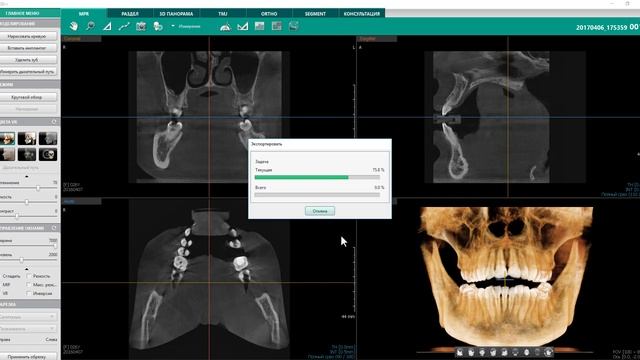This screenshot has width=640, height=360.
Task: Click the protractor measurement icon
Action: (x=225, y=27)
